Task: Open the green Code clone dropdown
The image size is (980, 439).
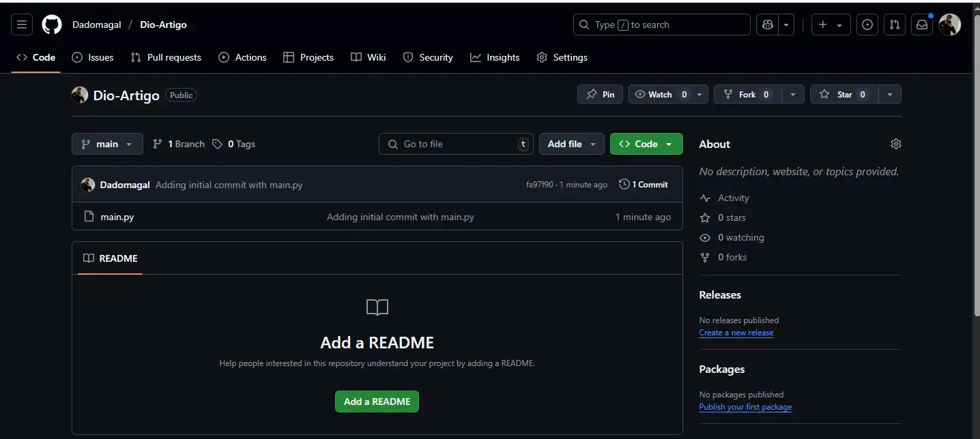Action: pos(646,144)
